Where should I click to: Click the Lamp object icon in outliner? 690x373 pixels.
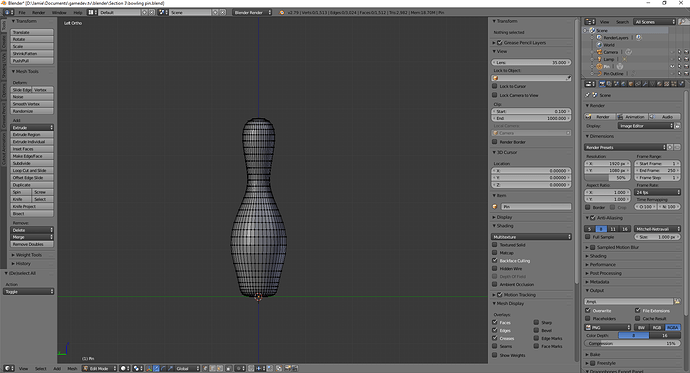(x=599, y=59)
